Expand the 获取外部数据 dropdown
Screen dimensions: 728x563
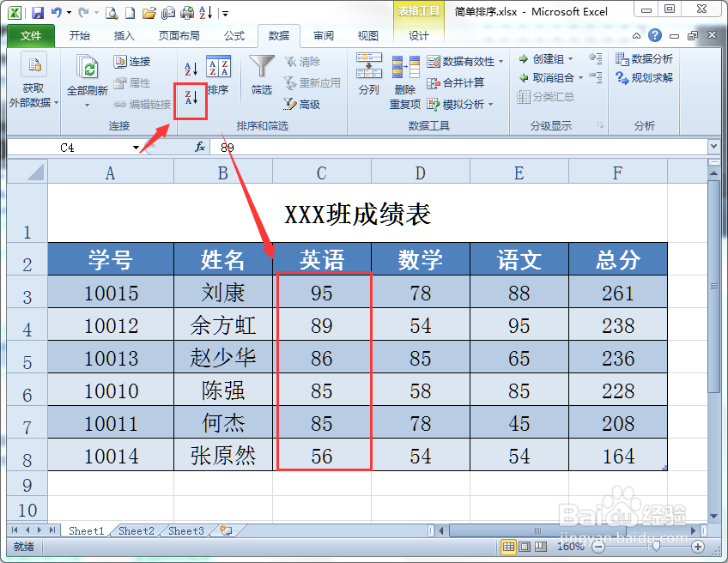tap(56, 103)
